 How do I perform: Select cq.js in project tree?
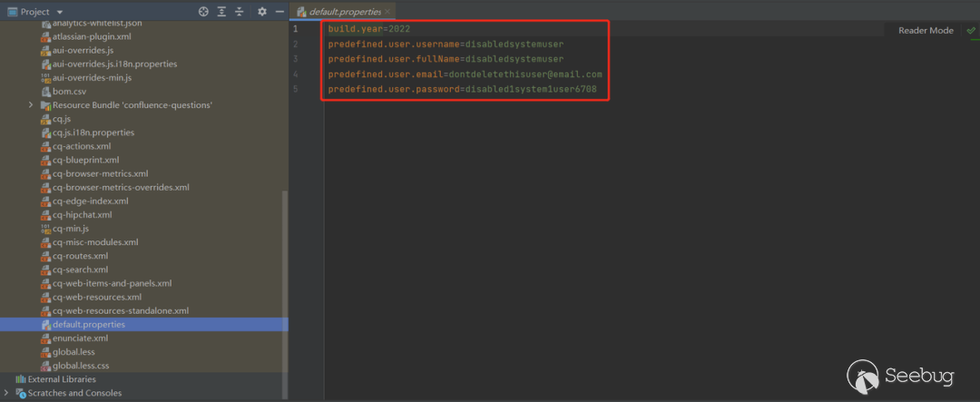[x=62, y=119]
